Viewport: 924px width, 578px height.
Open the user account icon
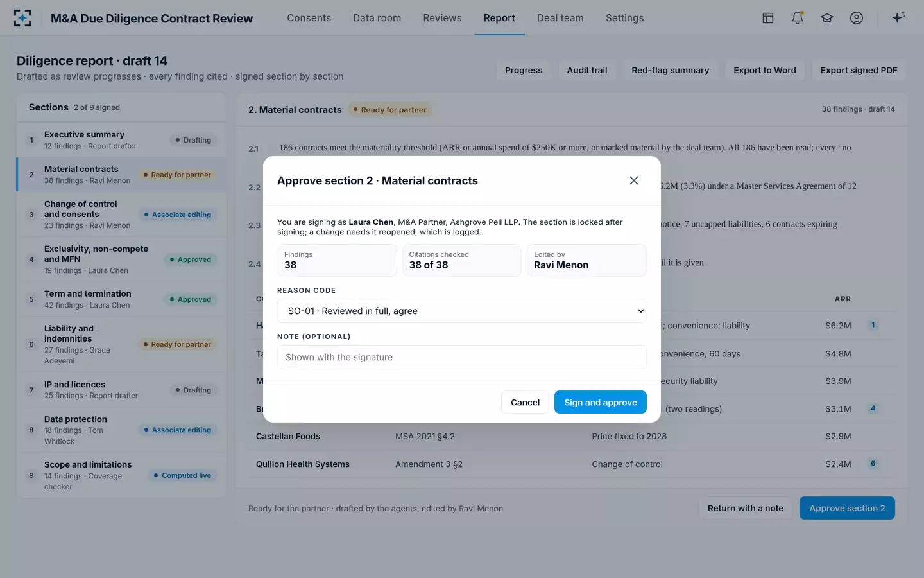[857, 18]
